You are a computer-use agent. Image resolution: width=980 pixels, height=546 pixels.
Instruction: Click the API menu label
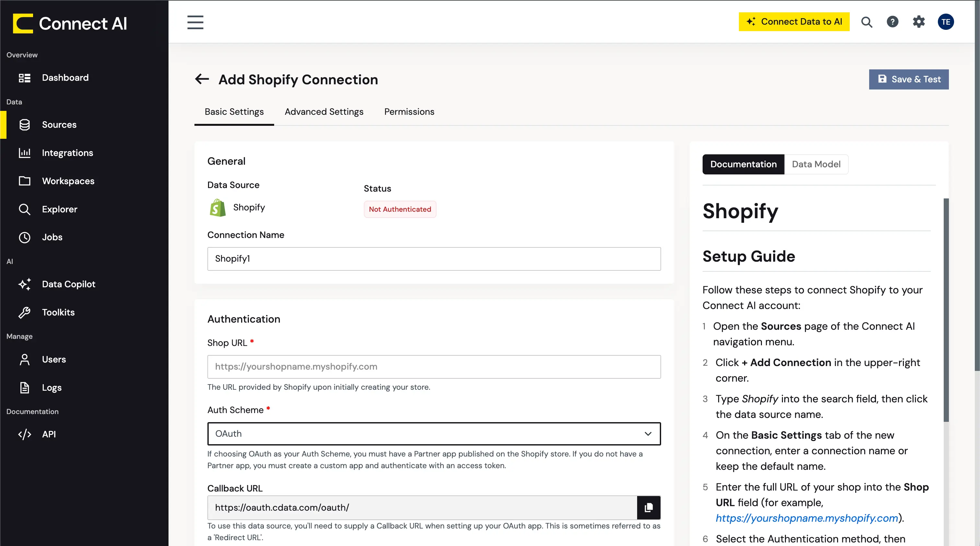(49, 434)
